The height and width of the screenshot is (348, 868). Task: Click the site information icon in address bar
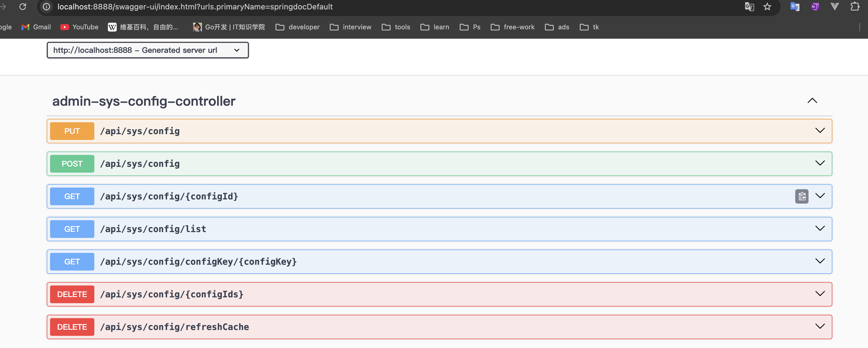[46, 7]
